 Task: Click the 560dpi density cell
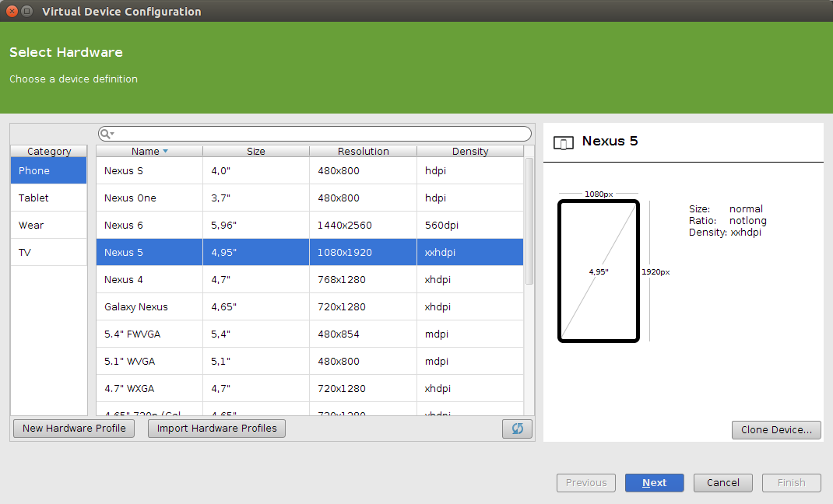tap(470, 225)
